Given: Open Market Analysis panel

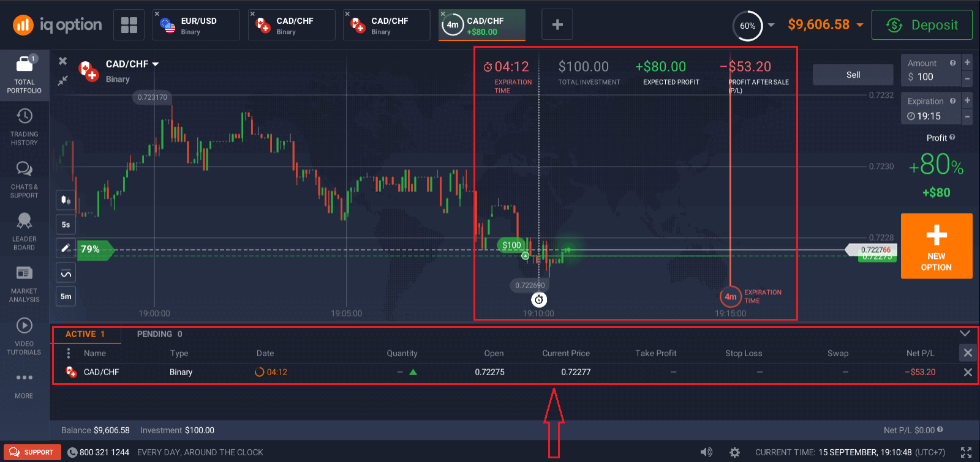Looking at the screenshot, I should click(24, 283).
